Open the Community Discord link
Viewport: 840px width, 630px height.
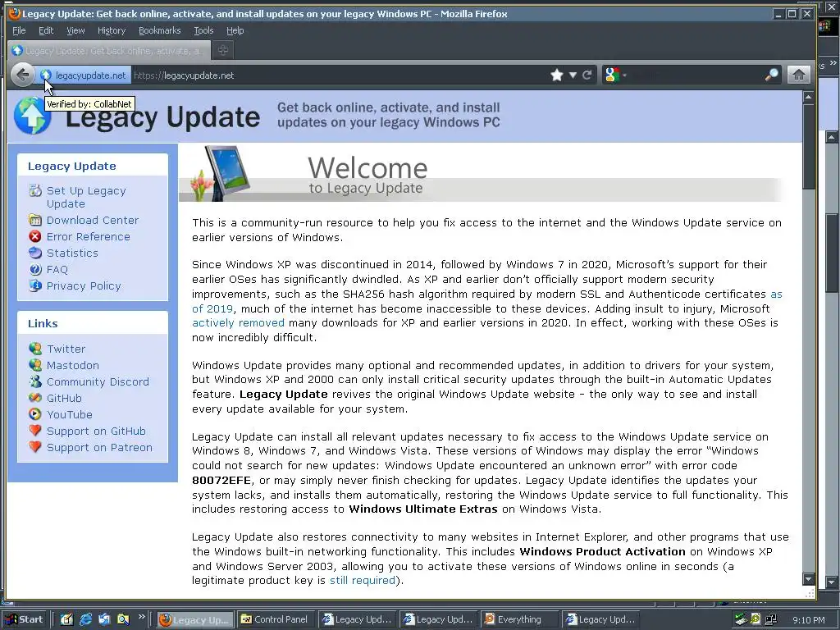pos(98,382)
